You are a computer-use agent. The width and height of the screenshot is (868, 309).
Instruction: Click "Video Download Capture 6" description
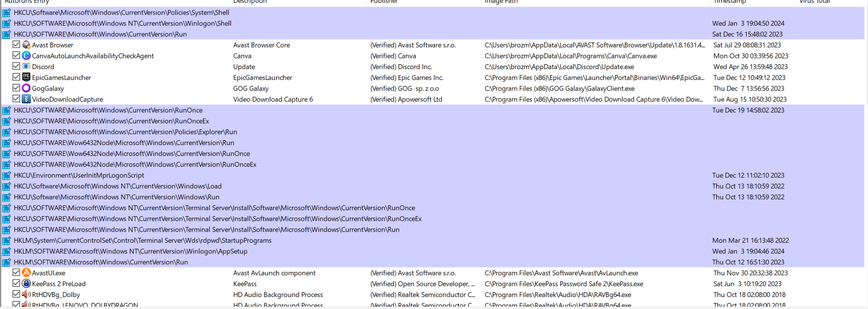(x=273, y=99)
